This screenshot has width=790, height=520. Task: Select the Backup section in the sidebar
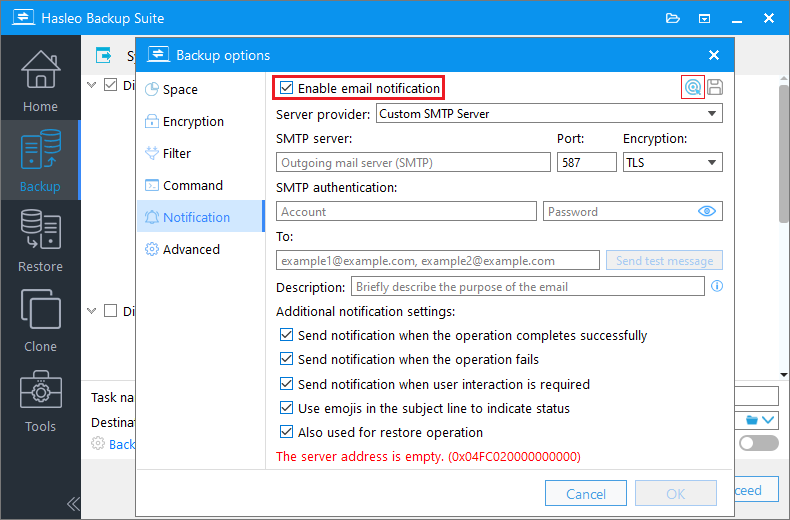coord(40,160)
